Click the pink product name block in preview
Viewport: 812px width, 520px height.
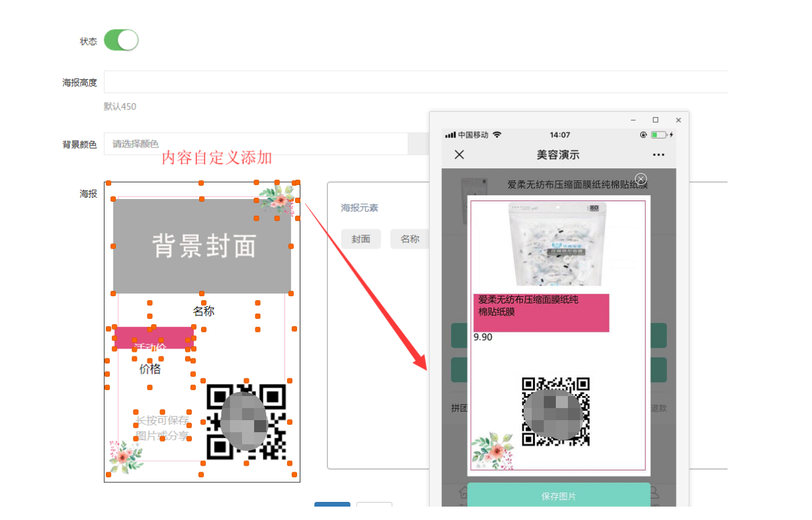point(542,313)
